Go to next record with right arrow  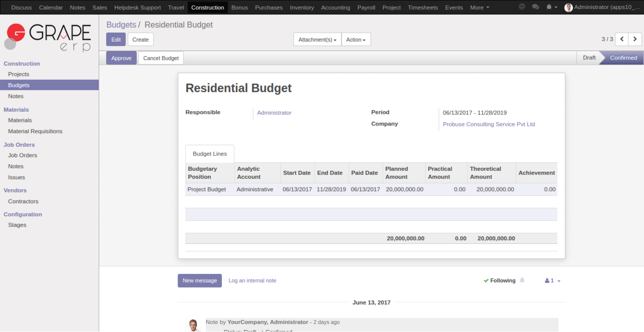coord(635,39)
